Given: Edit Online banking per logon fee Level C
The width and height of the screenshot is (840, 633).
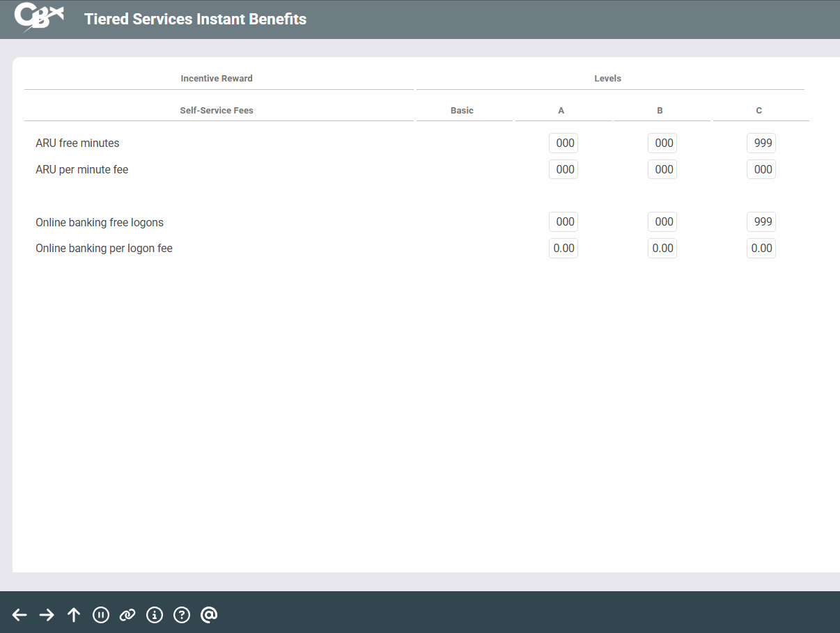Looking at the screenshot, I should click(x=761, y=249).
